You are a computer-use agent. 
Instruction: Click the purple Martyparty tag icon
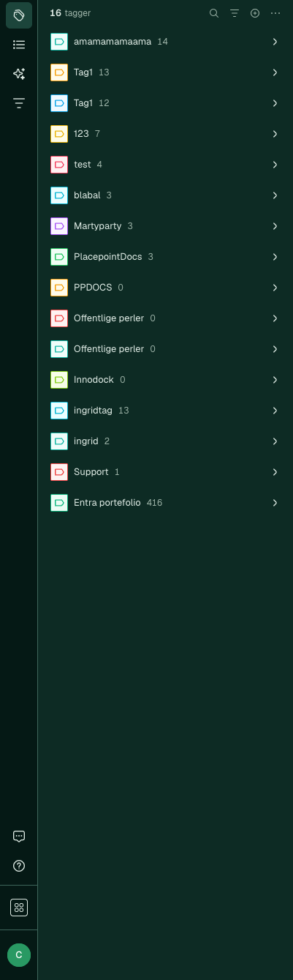[x=59, y=226]
